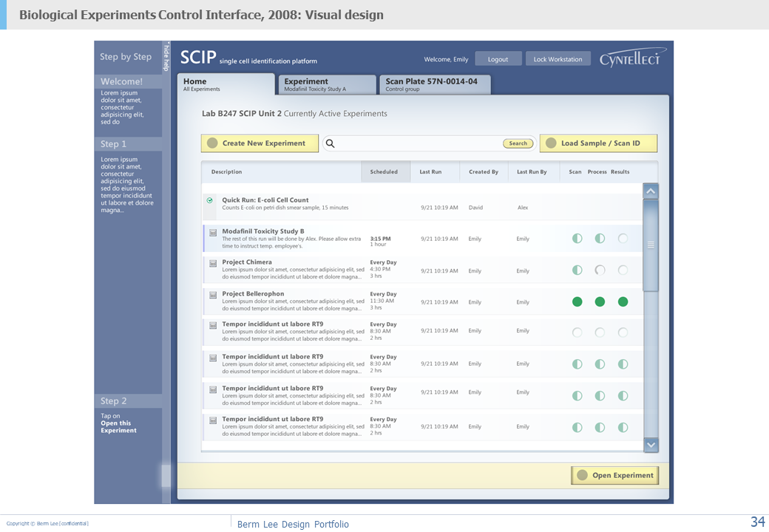Screen dimensions: 769x532
Task: Click the magnifying glass search icon
Action: point(330,143)
